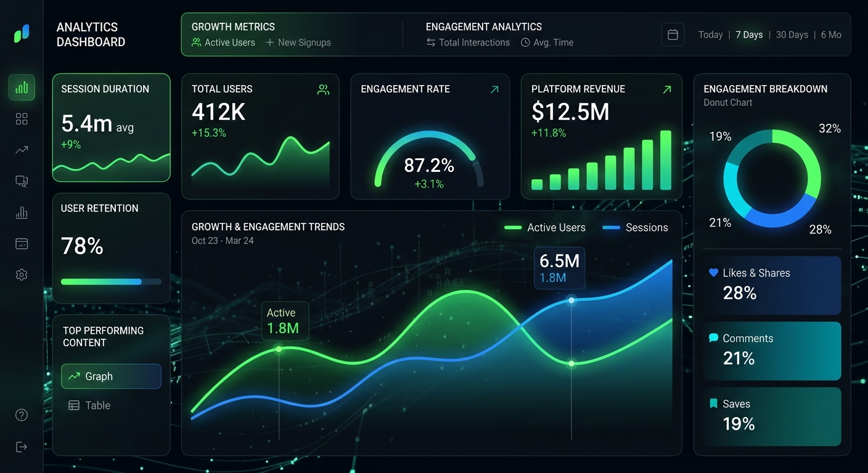The width and height of the screenshot is (868, 473).
Task: Toggle the Active Users legend in trends chart
Action: (545, 227)
